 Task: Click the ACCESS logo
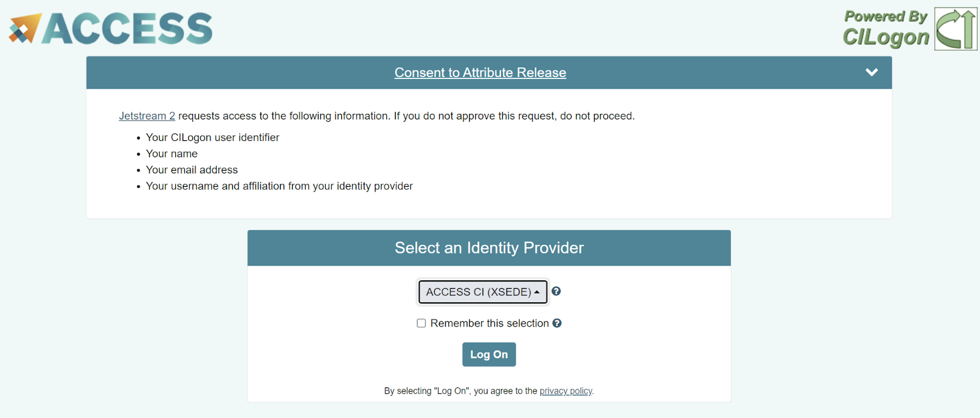click(111, 29)
